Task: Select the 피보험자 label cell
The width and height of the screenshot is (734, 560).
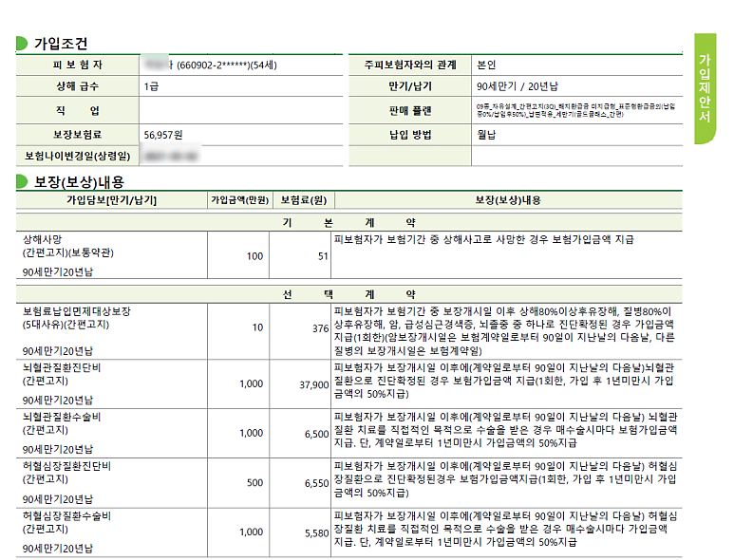Action: click(78, 65)
